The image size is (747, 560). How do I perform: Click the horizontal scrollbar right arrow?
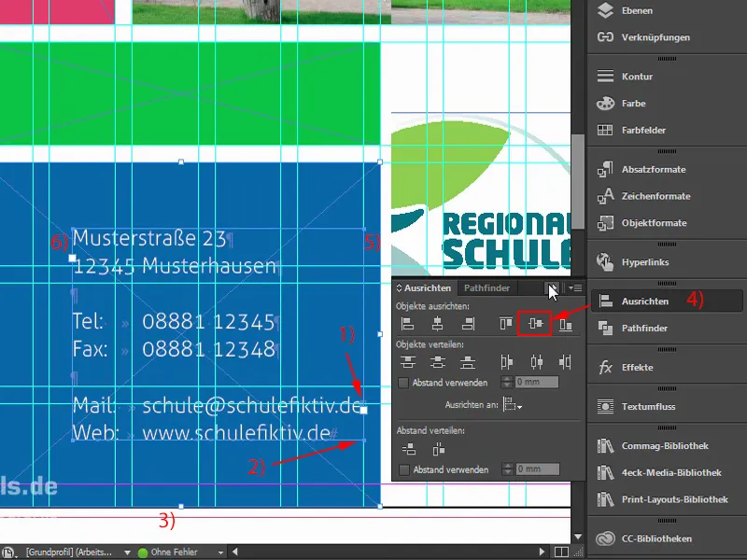point(542,552)
